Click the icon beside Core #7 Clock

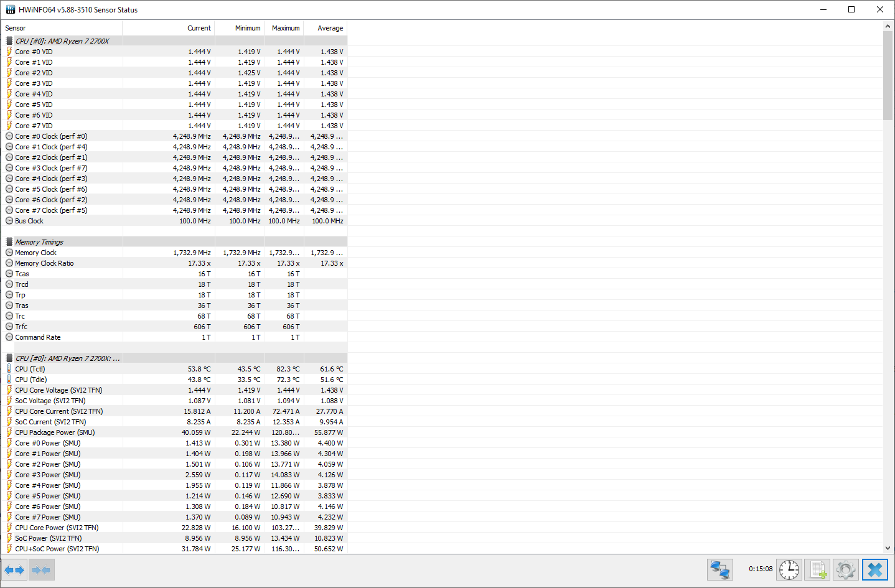click(x=9, y=210)
